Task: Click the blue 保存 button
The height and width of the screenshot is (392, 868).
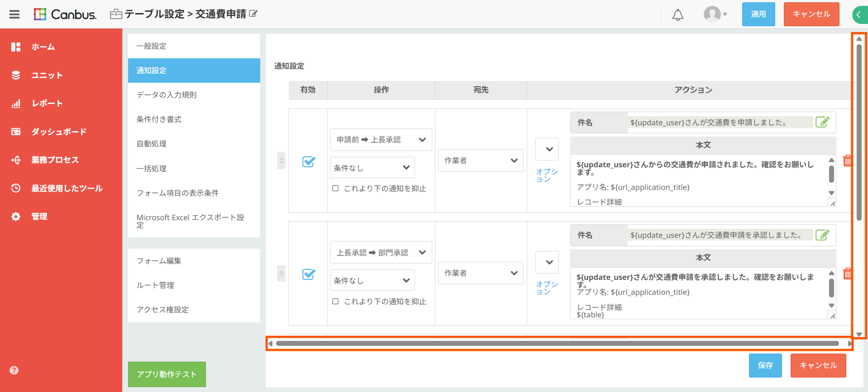Action: pos(765,365)
